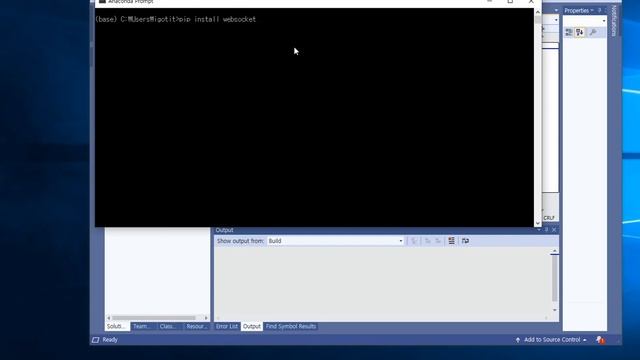Open the Class View tab
This screenshot has height=360, width=640.
click(x=168, y=327)
